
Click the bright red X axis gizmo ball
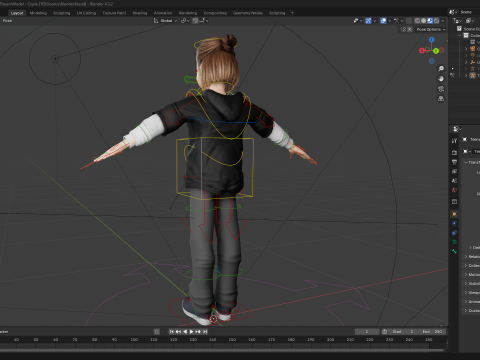422,51
